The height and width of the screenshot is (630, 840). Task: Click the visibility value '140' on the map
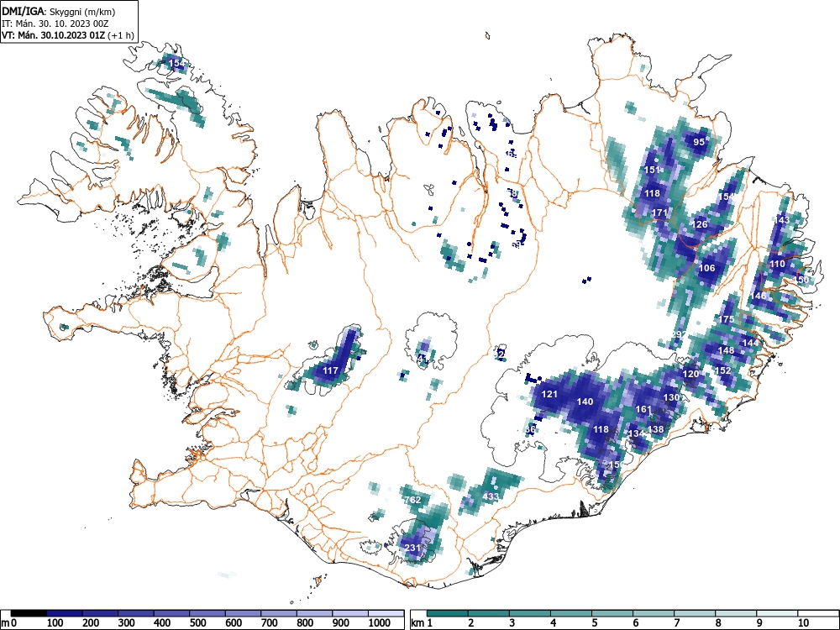(585, 402)
